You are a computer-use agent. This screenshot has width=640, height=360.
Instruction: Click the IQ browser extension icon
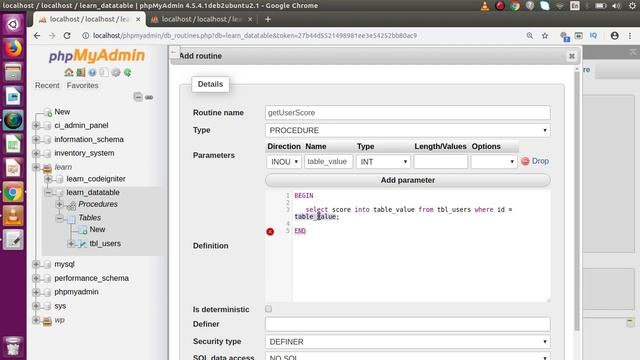tap(593, 36)
